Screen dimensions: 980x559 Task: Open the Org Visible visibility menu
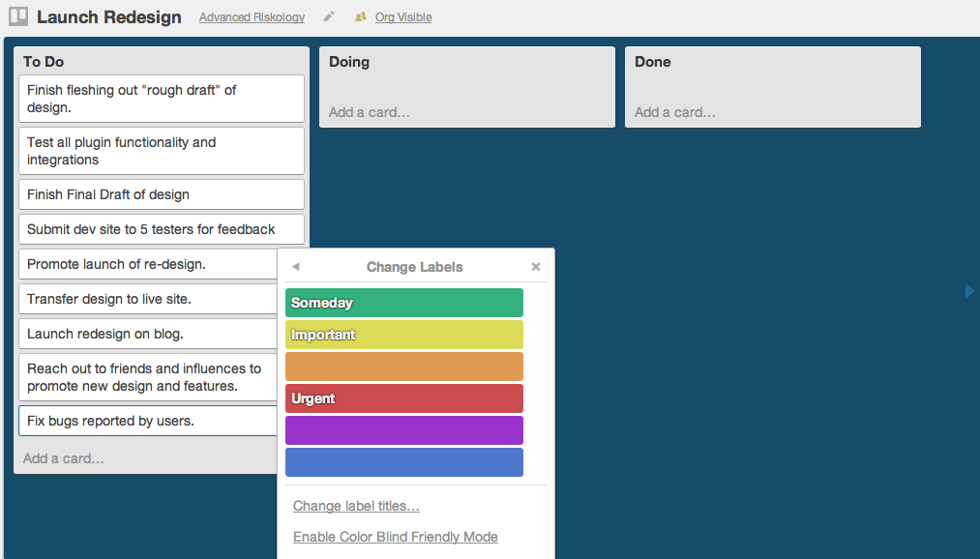pyautogui.click(x=402, y=17)
